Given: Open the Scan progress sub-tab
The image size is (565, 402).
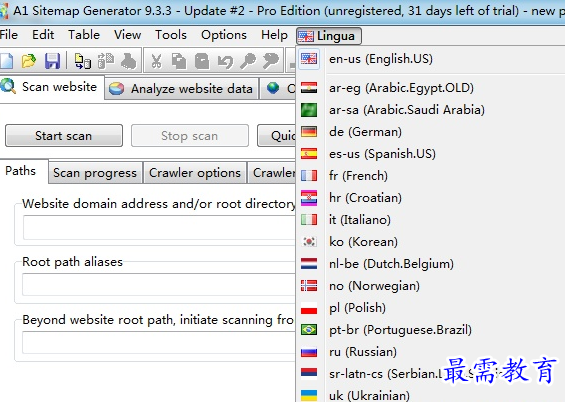Looking at the screenshot, I should coord(95,173).
